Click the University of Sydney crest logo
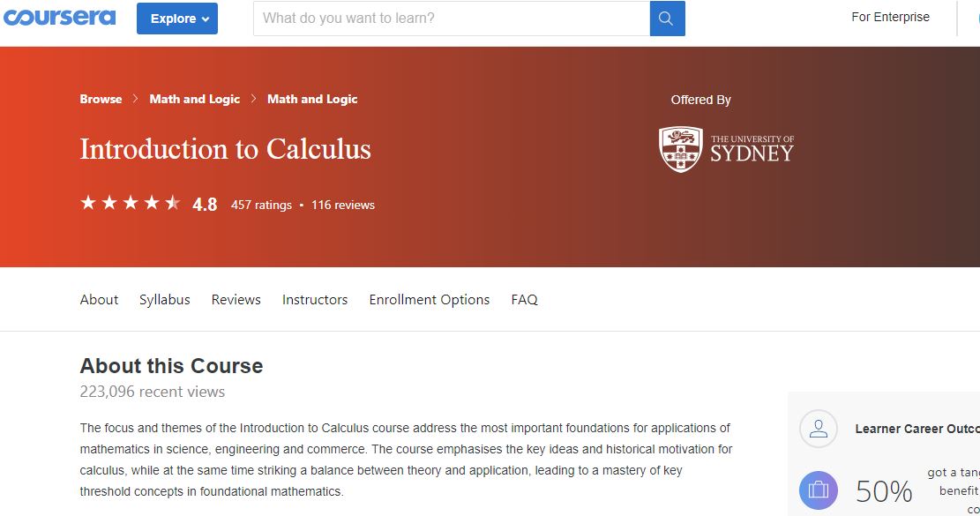 coord(681,149)
